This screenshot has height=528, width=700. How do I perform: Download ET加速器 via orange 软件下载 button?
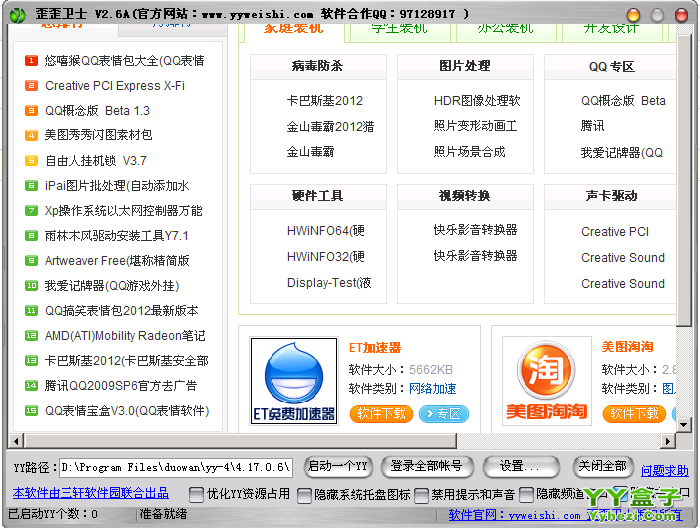point(379,413)
